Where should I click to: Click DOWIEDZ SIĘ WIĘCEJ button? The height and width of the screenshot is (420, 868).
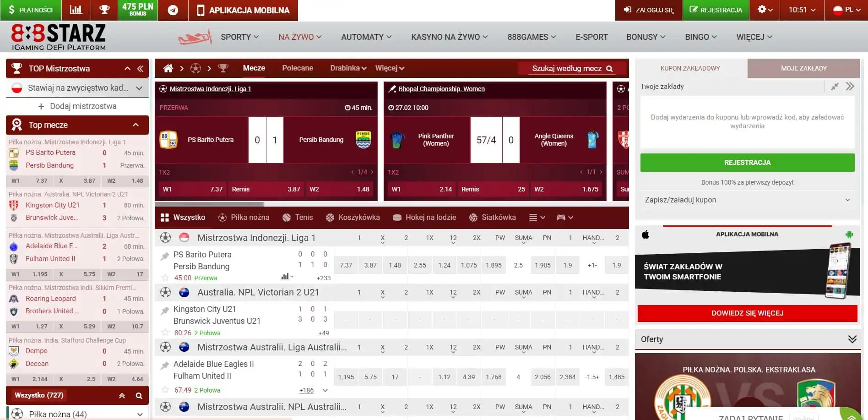747,313
